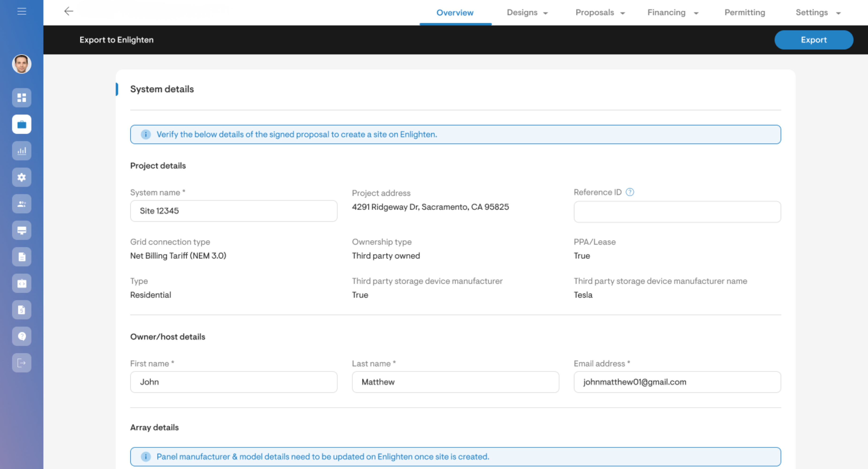Open the hamburger menu icon
This screenshot has width=868, height=469.
(22, 11)
